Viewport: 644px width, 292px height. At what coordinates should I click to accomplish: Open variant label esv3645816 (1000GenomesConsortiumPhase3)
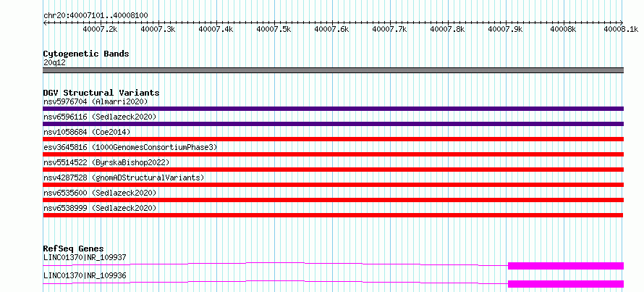click(130, 147)
